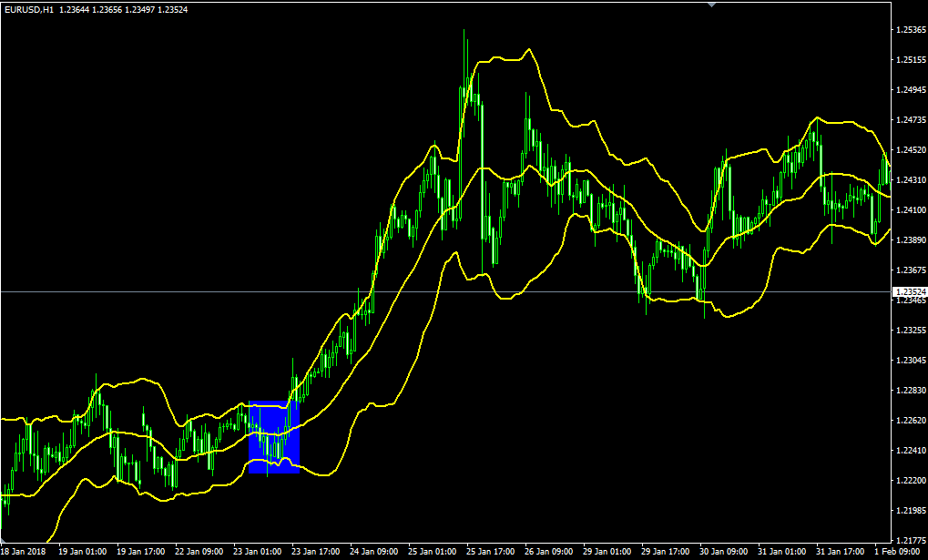928x560 pixels.
Task: Click the 26 Jan 09:00 time label
Action: coord(550,552)
